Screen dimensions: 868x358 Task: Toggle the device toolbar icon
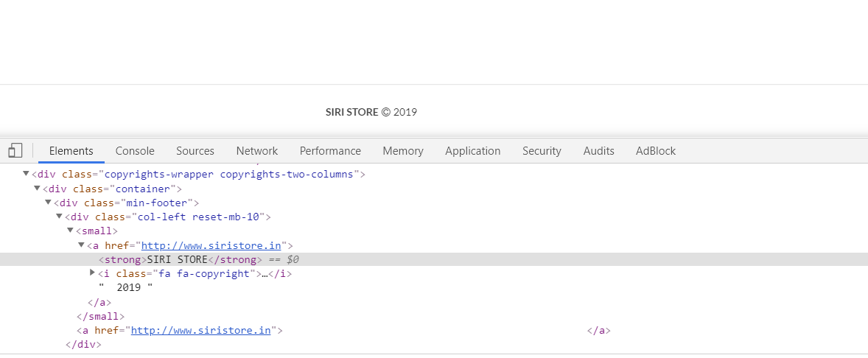click(x=15, y=151)
